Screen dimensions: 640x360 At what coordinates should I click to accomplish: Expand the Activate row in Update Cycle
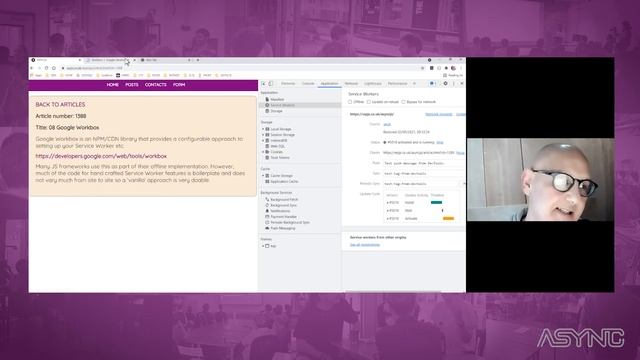(x=387, y=219)
